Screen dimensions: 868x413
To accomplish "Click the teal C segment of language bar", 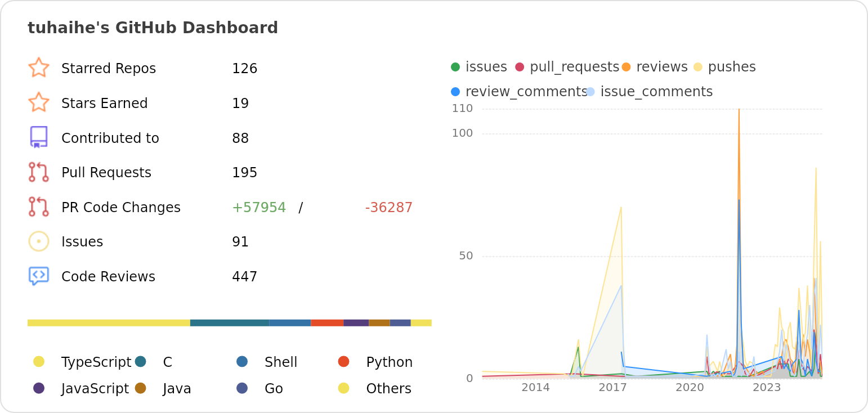I will pos(230,323).
